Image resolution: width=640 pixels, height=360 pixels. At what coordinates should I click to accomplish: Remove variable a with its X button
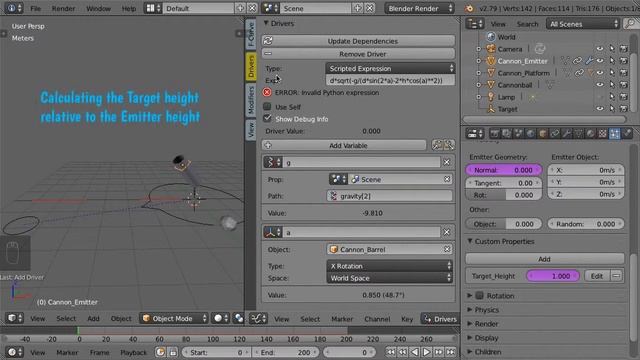447,232
